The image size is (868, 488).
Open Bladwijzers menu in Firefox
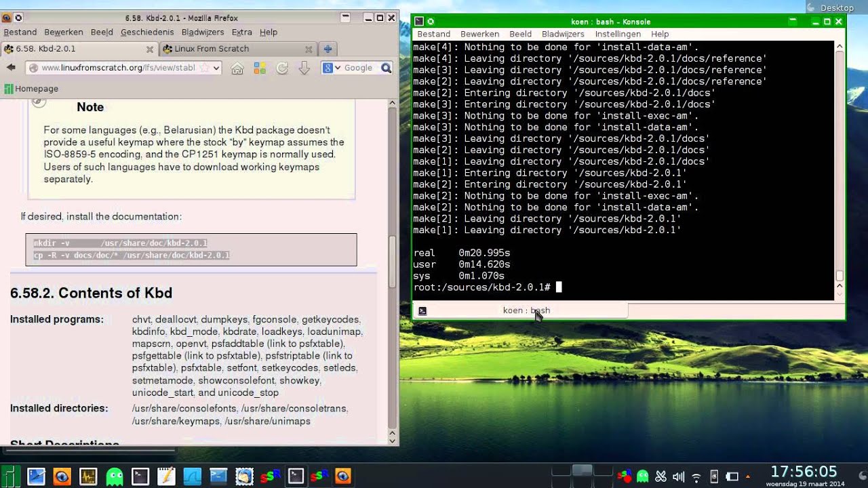pyautogui.click(x=203, y=32)
